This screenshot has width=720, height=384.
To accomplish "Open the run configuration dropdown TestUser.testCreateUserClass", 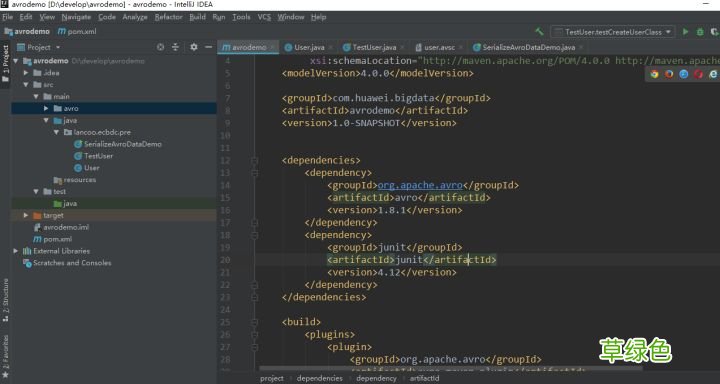I will [613, 32].
